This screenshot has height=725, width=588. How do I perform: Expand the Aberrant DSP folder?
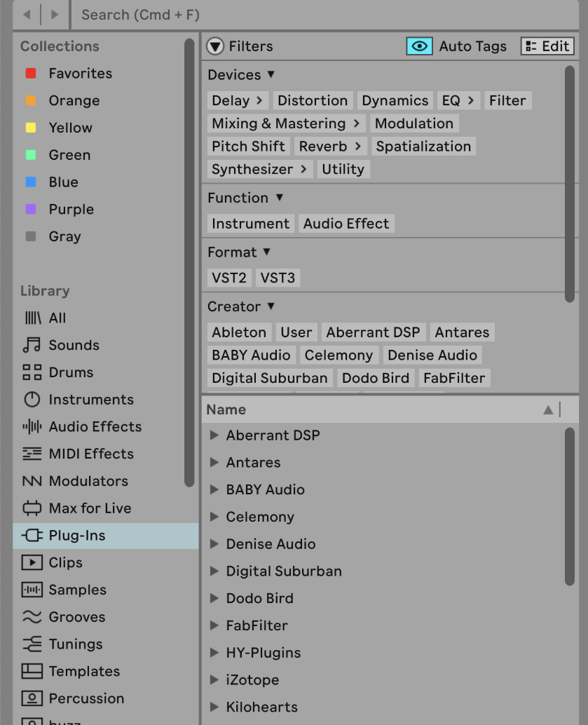(x=214, y=435)
